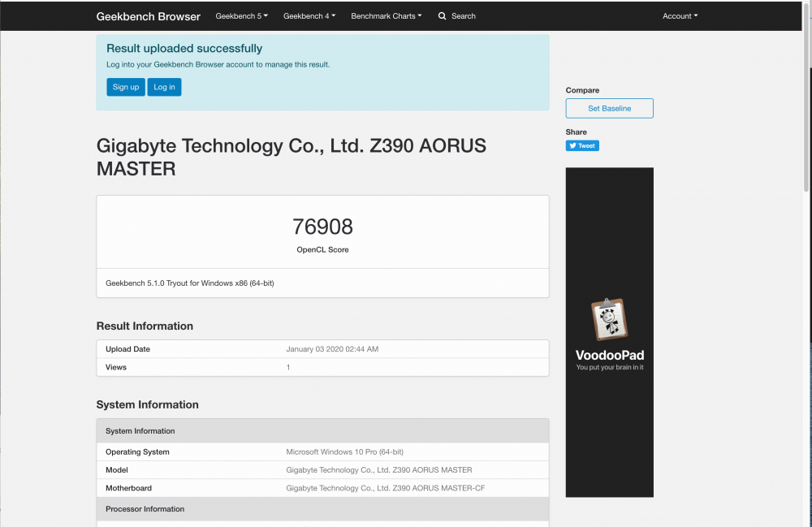The height and width of the screenshot is (527, 812).
Task: Click the Sign up button
Action: pos(126,87)
